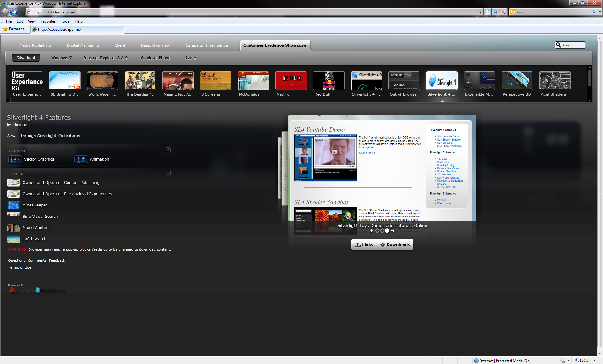Select the Azure category
Screen dimensions: 603x364
point(191,58)
